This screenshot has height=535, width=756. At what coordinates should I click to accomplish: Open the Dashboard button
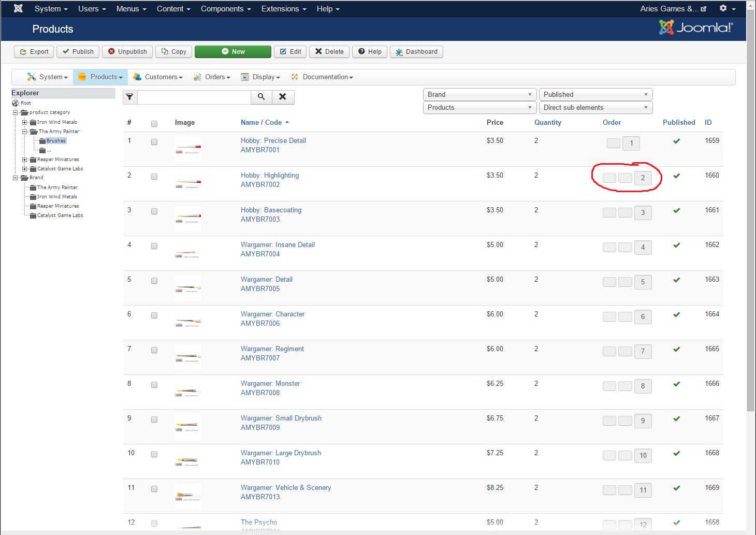(416, 52)
